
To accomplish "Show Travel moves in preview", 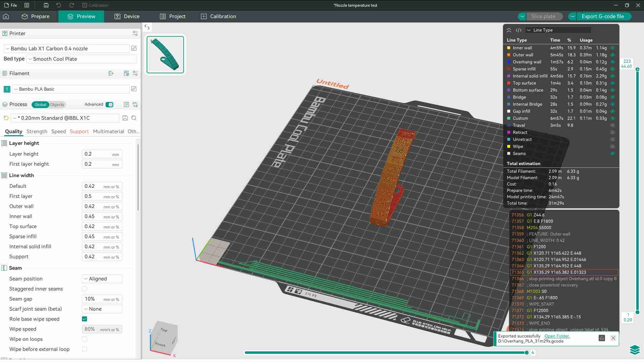I will (x=612, y=125).
